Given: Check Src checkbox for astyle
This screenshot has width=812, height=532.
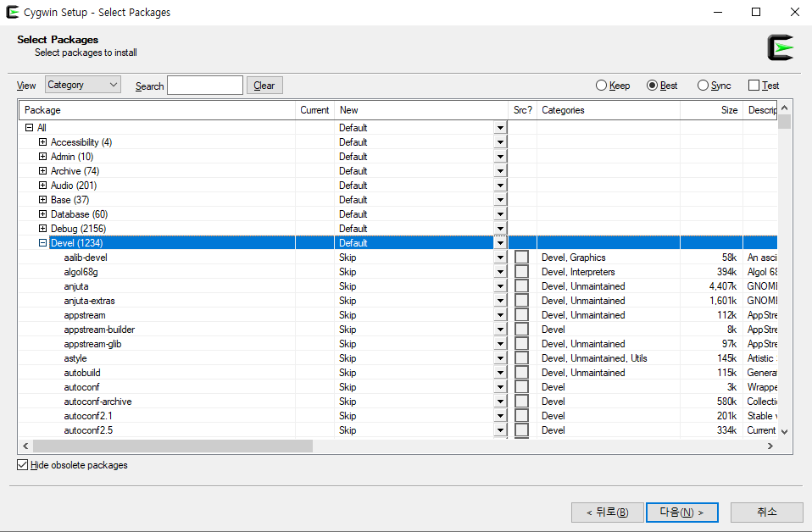Looking at the screenshot, I should pos(522,358).
